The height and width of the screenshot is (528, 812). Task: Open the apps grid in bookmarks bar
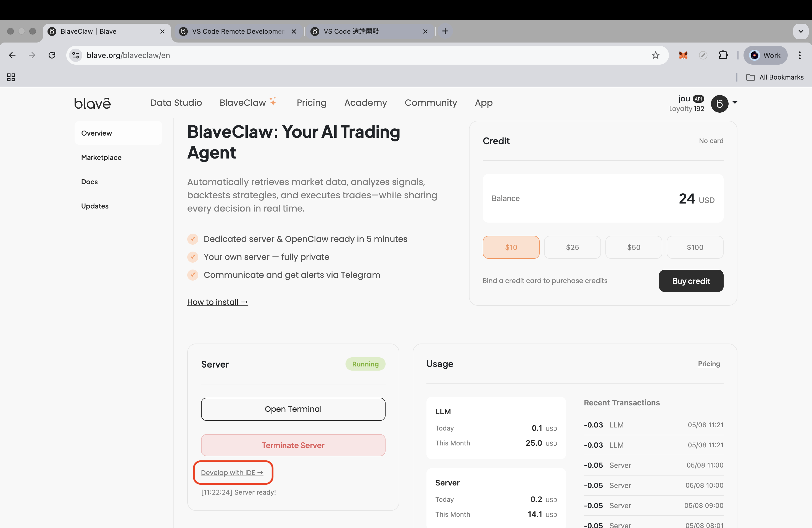[11, 77]
